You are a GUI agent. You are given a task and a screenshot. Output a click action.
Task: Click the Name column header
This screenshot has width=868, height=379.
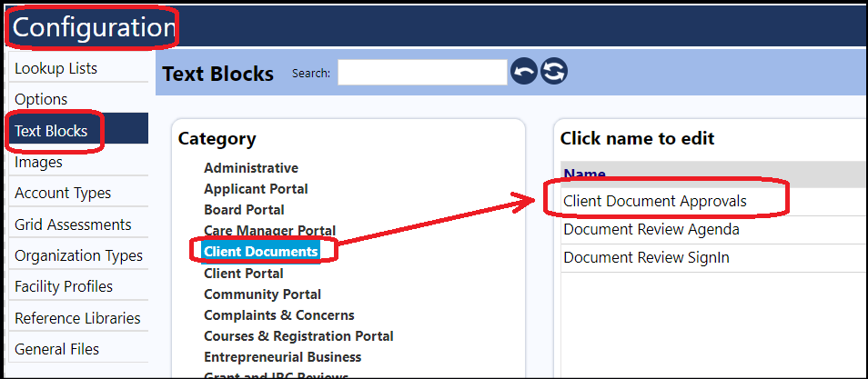(x=584, y=174)
